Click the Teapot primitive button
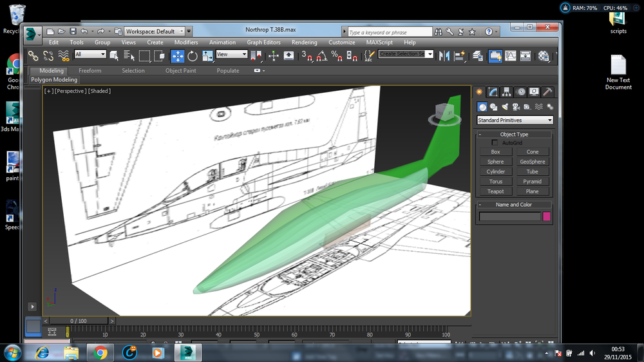The width and height of the screenshot is (644, 362). [496, 191]
